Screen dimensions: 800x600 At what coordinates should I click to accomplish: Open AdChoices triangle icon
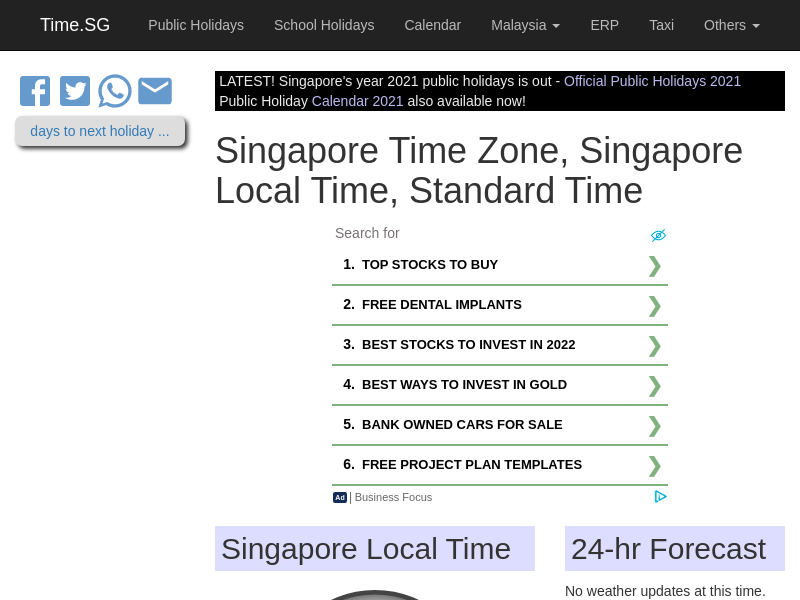click(x=660, y=496)
